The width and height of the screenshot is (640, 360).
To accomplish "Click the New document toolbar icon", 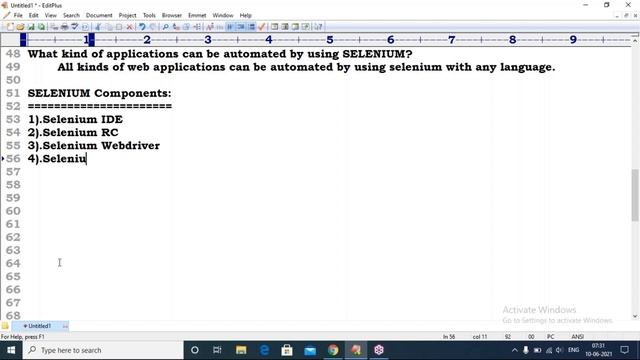I will pyautogui.click(x=10, y=27).
